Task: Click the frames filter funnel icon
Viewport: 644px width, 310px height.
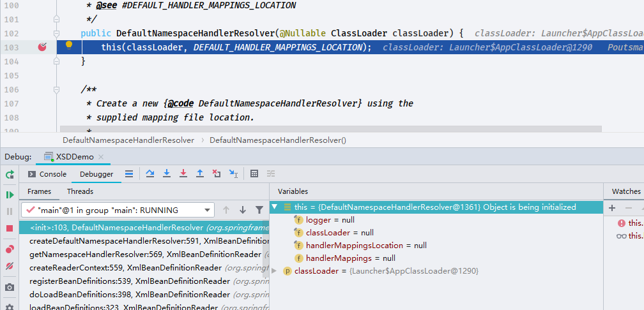Action: coord(259,210)
